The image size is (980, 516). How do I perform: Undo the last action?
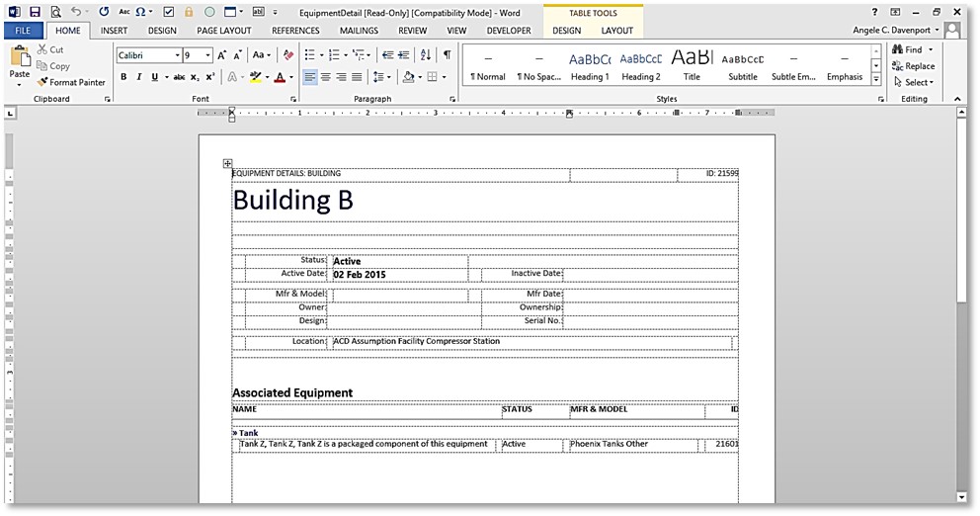pyautogui.click(x=76, y=12)
